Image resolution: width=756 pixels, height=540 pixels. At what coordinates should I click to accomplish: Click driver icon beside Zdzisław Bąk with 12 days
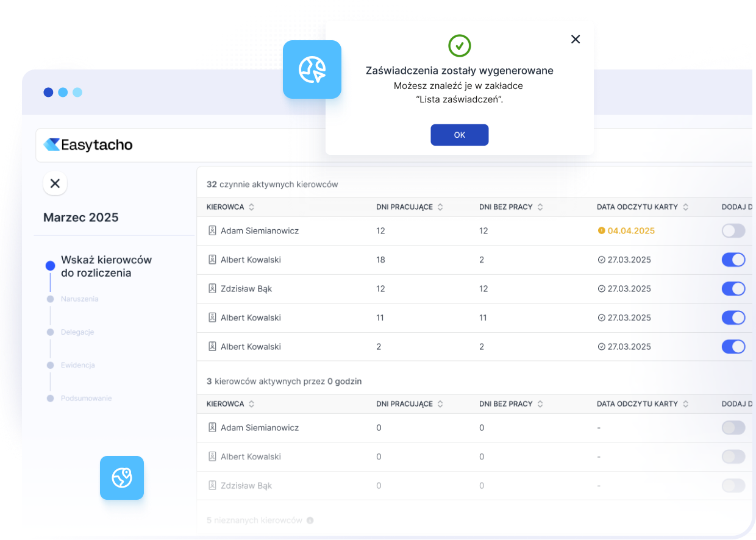tap(212, 289)
